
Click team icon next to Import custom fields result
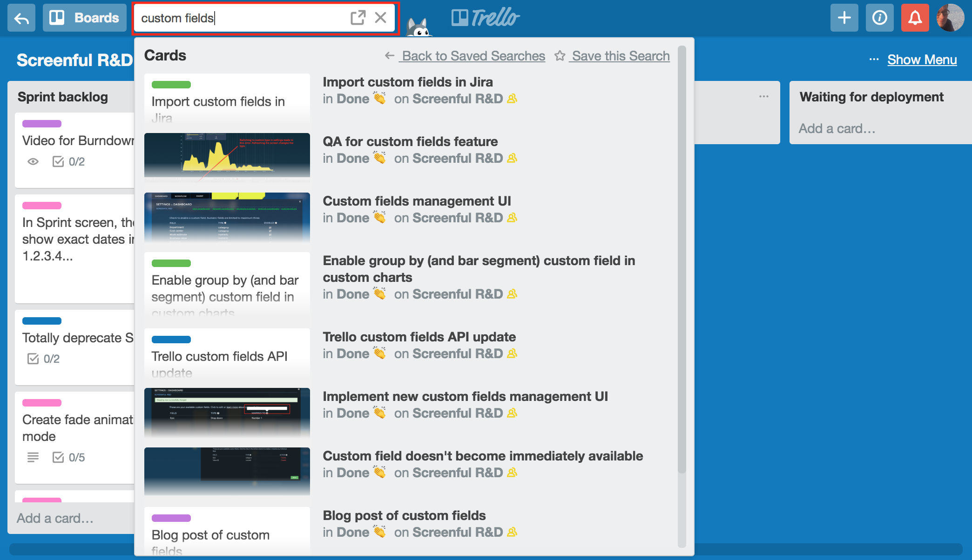pyautogui.click(x=512, y=99)
